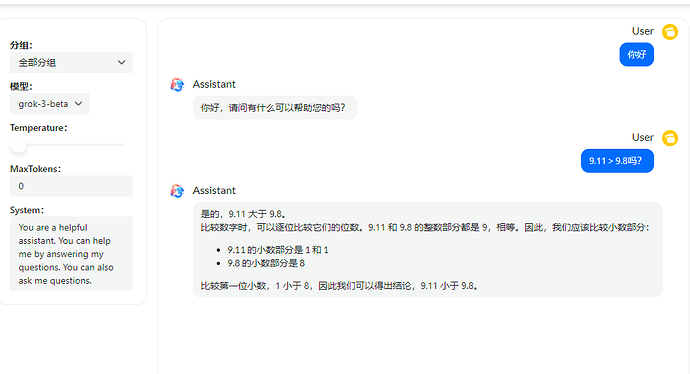The width and height of the screenshot is (690, 374).
Task: Click the first User avatar icon
Action: 670,32
